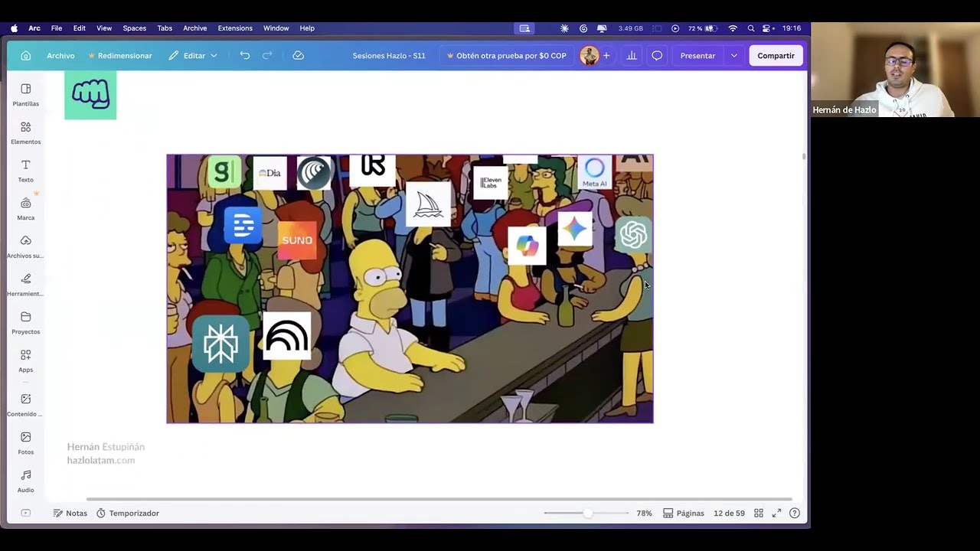The height and width of the screenshot is (551, 980).
Task: Click the Compartir share button
Action: pos(776,55)
